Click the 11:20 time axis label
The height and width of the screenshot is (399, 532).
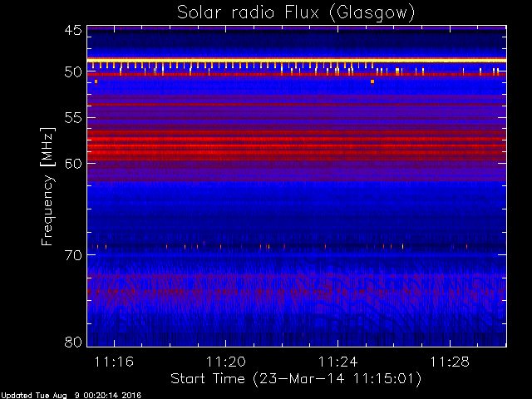pos(226,362)
